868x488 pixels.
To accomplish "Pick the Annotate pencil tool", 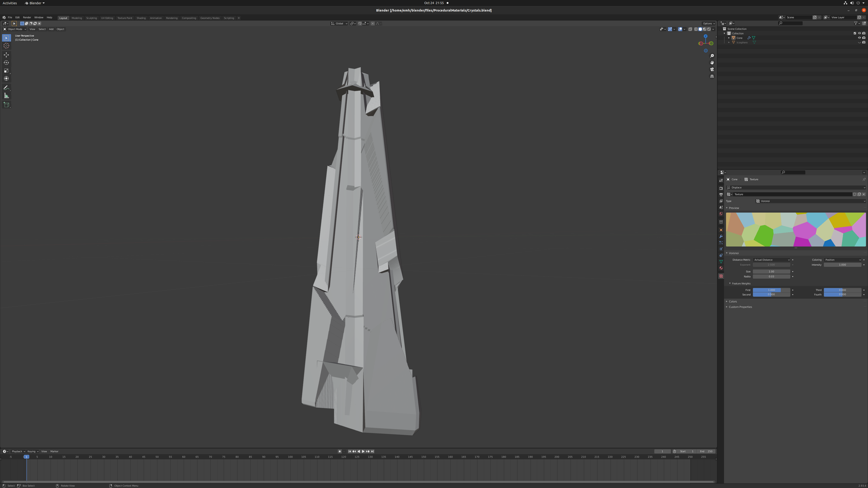I will (6, 88).
